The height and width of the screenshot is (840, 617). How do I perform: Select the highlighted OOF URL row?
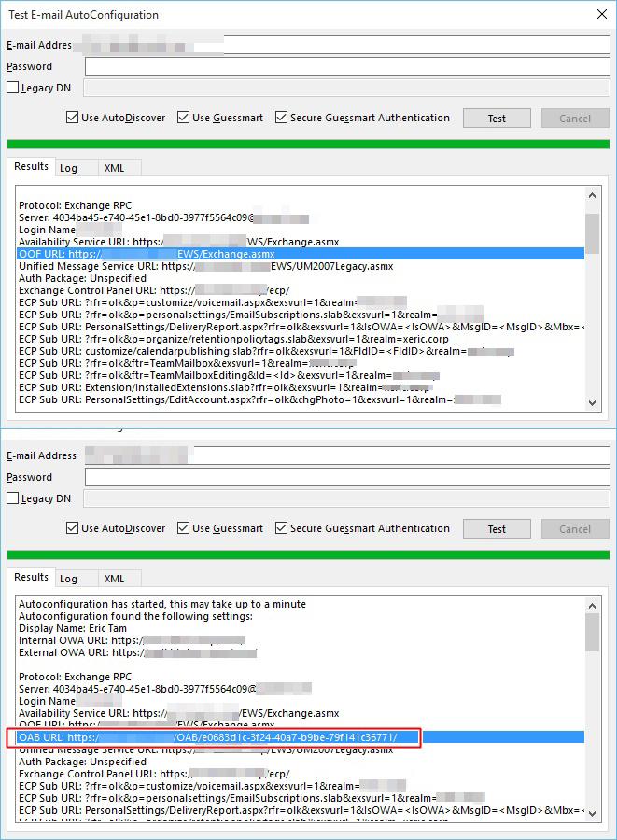coord(301,253)
